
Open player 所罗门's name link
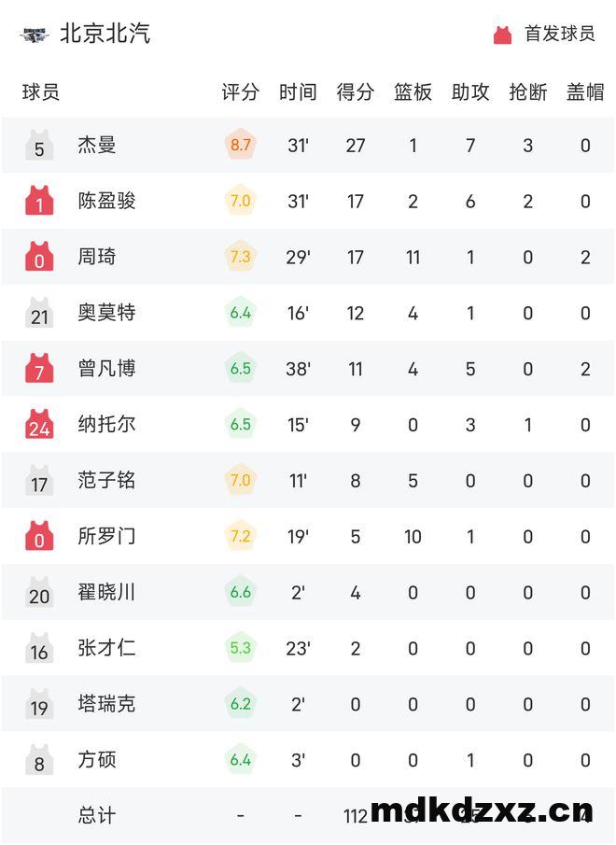click(106, 536)
